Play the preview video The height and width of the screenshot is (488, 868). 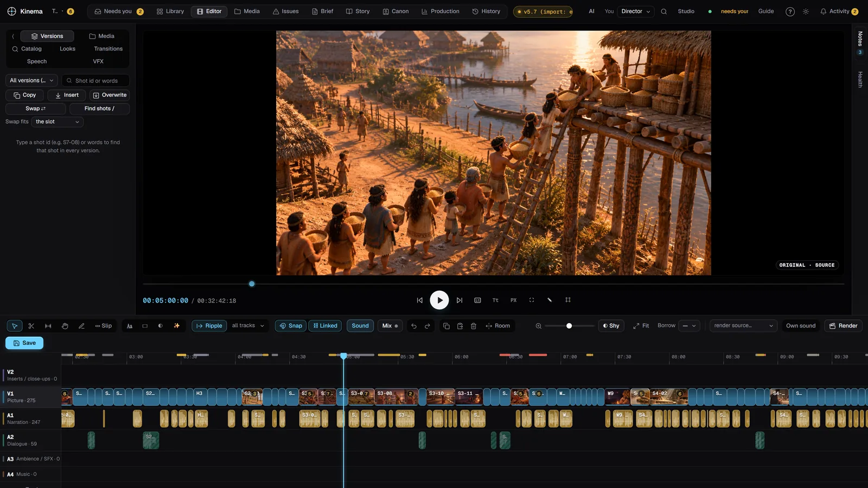439,300
